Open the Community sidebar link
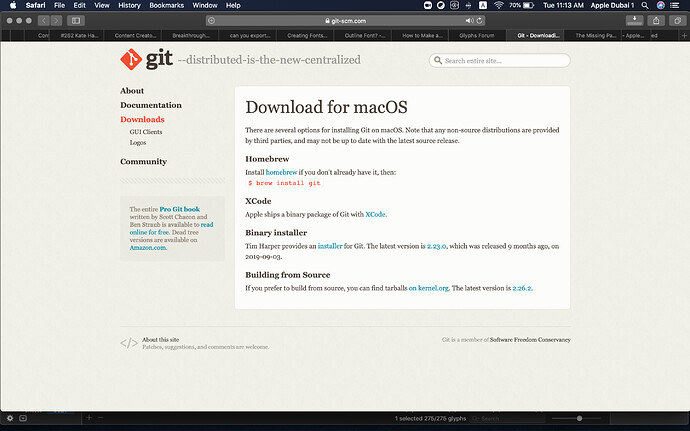 click(x=143, y=162)
